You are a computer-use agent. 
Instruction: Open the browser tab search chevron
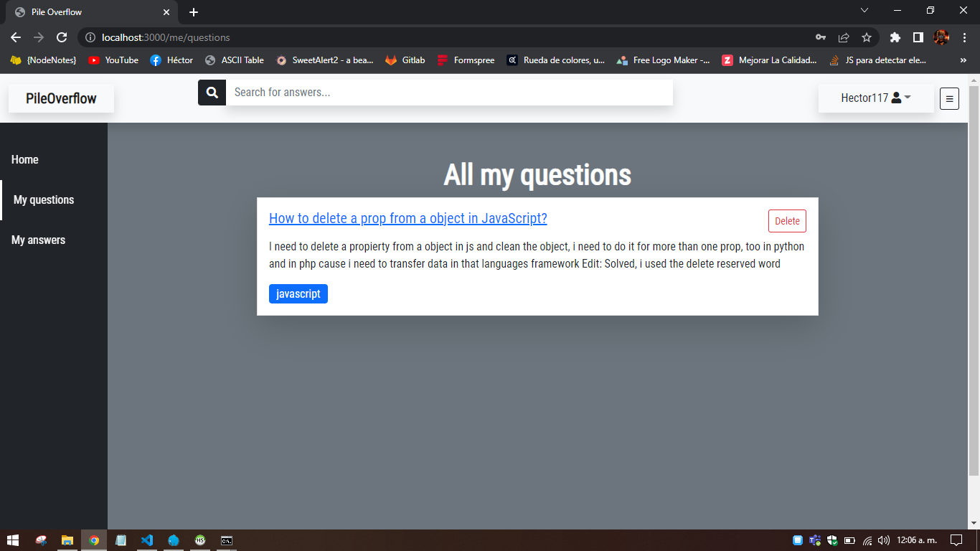click(864, 11)
